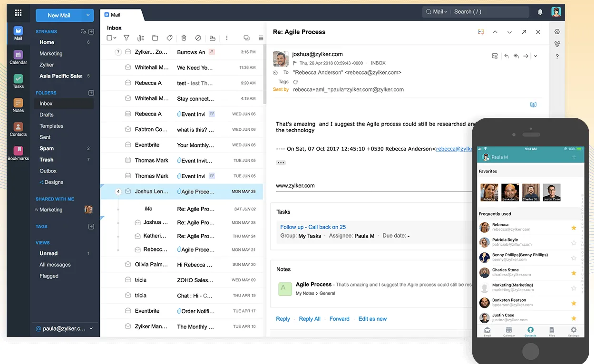594x364 pixels.
Task: Toggle the select-all checkbox in inbox toolbar
Action: click(x=109, y=38)
